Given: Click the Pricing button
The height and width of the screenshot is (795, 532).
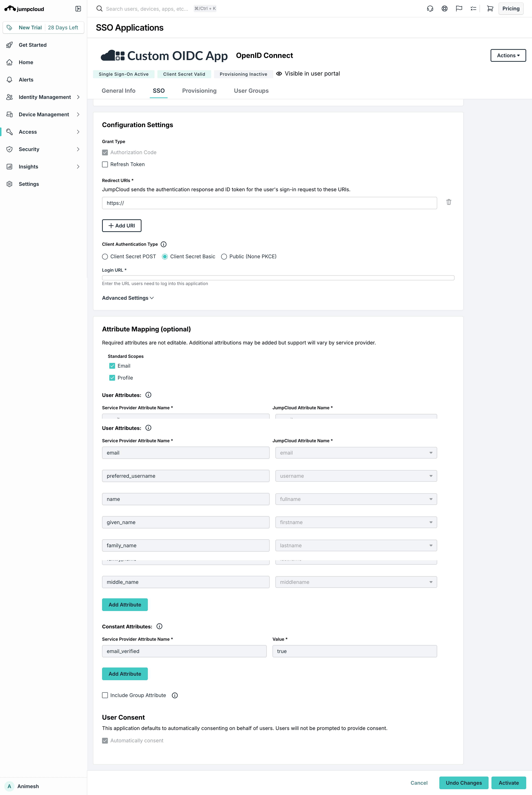Looking at the screenshot, I should tap(511, 9).
